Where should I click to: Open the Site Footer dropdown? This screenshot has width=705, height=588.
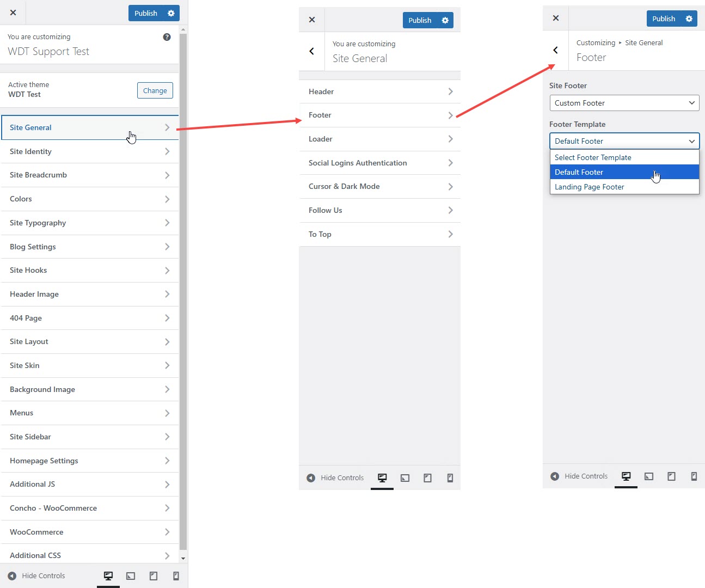click(624, 103)
